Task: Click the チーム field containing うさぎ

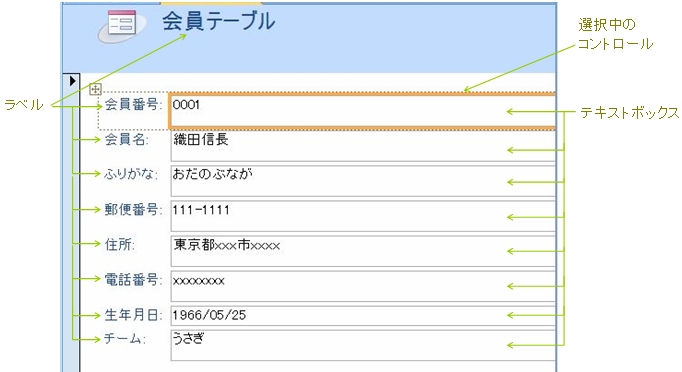Action: 363,345
